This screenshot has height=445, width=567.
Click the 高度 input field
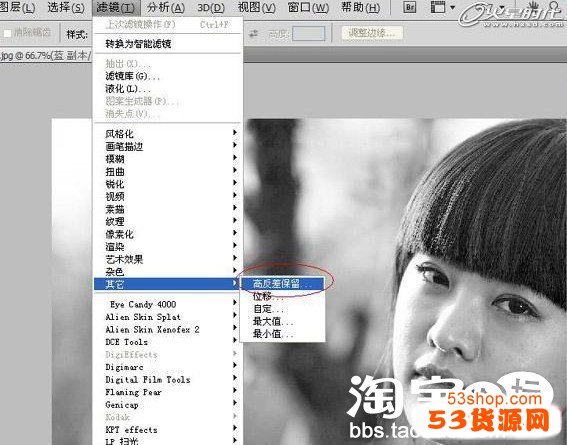pyautogui.click(x=308, y=34)
